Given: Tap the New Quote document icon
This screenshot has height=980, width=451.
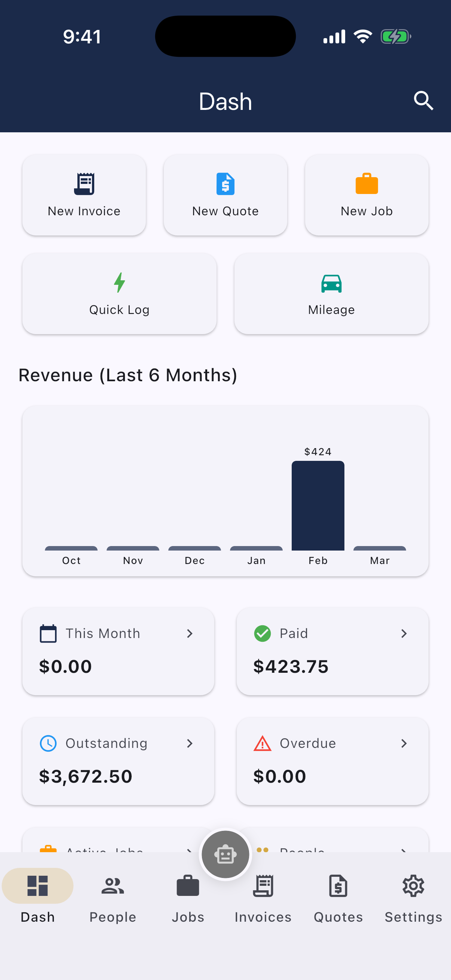Looking at the screenshot, I should (x=225, y=184).
